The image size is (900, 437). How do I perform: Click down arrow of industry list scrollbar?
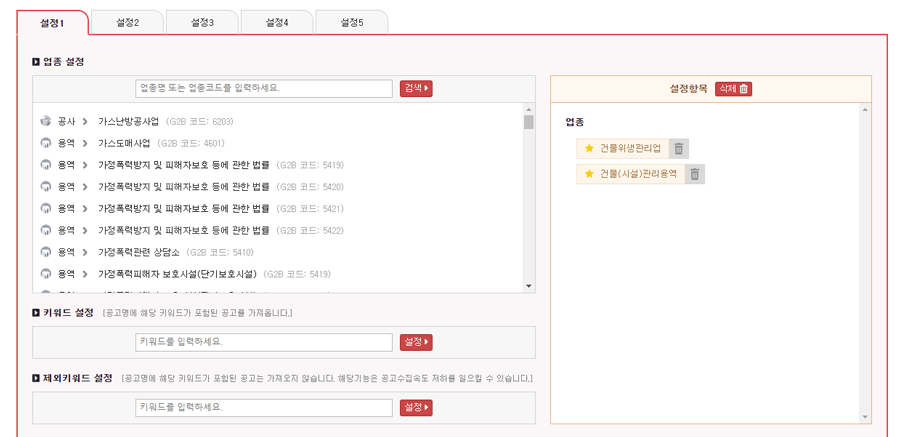click(529, 286)
